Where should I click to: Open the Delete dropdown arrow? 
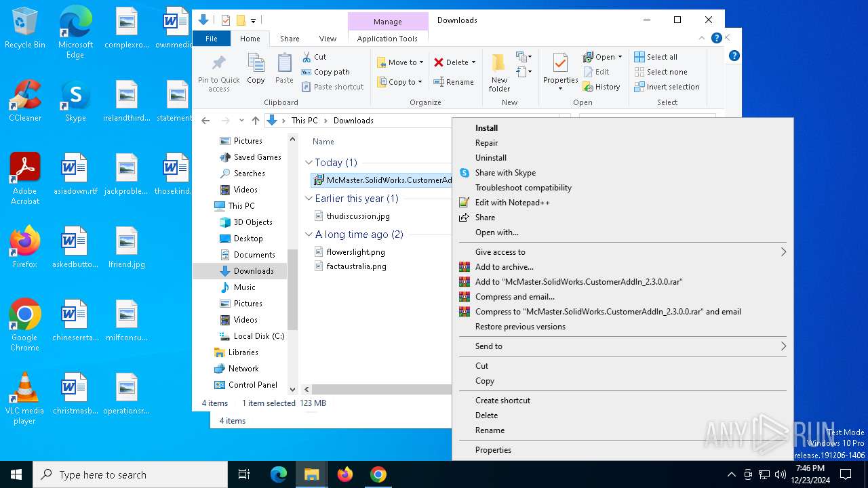[x=473, y=62]
